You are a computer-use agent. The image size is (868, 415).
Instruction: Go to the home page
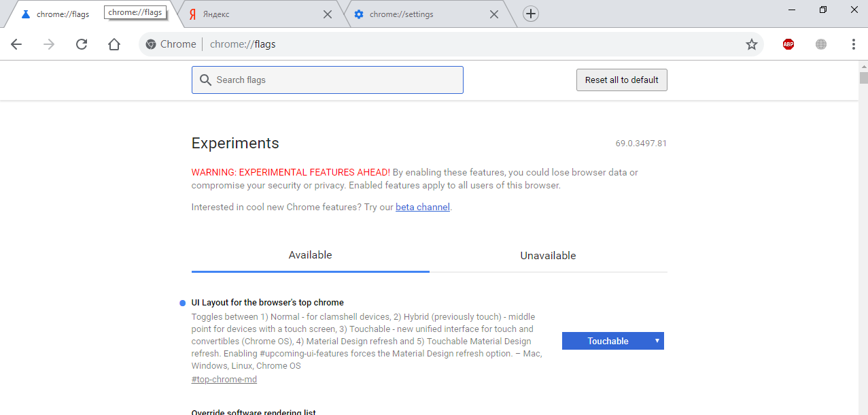(x=114, y=44)
